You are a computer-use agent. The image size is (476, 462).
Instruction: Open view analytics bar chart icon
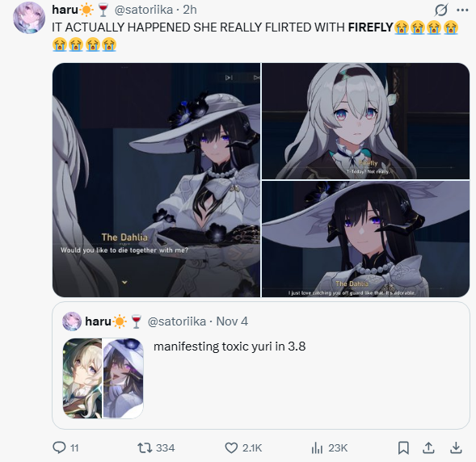pos(317,447)
